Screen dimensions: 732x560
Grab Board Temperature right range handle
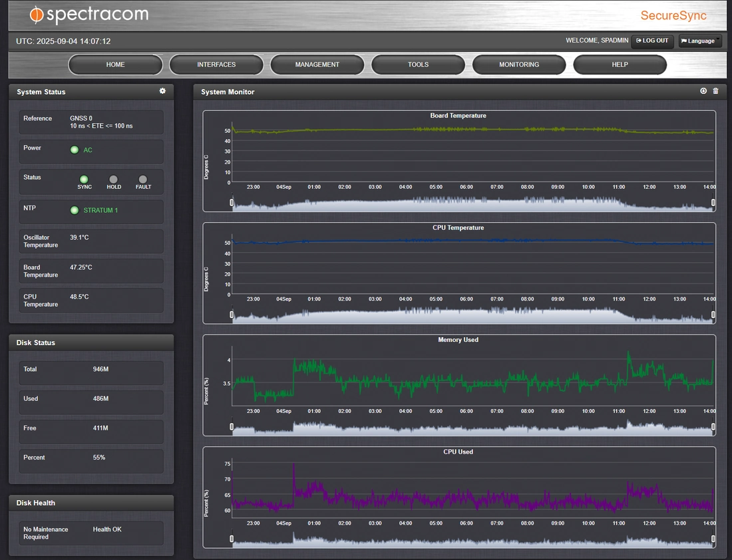tap(713, 203)
